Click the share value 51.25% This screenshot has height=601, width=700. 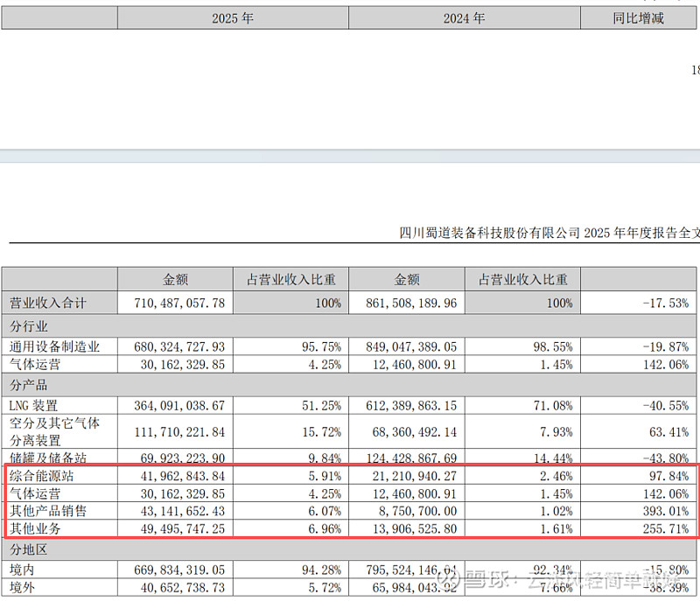coord(321,406)
